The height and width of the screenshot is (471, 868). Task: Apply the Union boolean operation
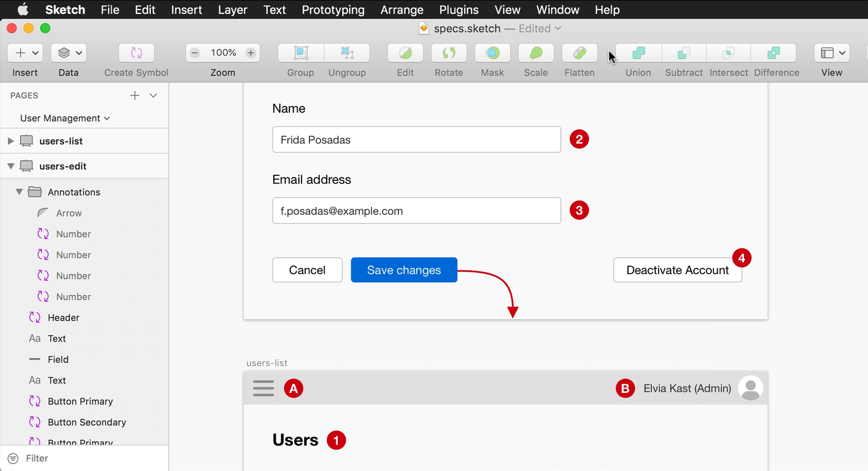pyautogui.click(x=638, y=53)
